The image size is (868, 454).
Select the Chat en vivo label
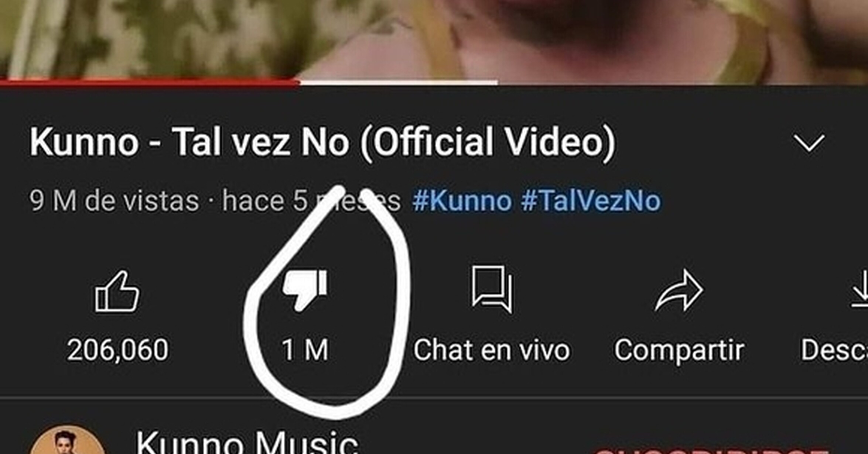coord(492,350)
